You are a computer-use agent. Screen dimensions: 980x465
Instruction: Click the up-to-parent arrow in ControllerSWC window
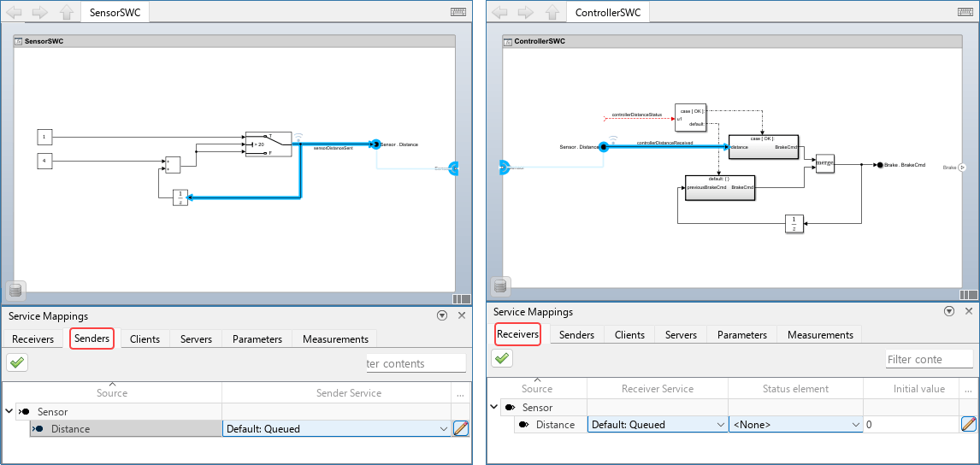tap(552, 12)
